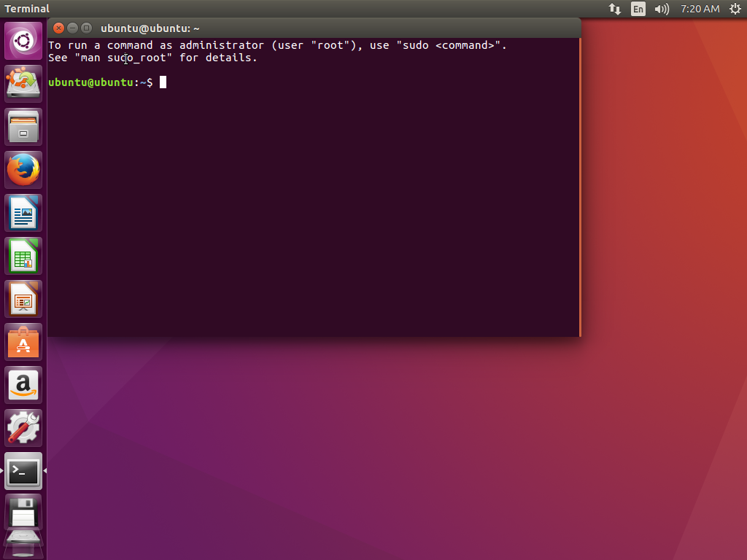747x560 pixels.
Task: Open the Amazon launcher icon
Action: click(23, 385)
